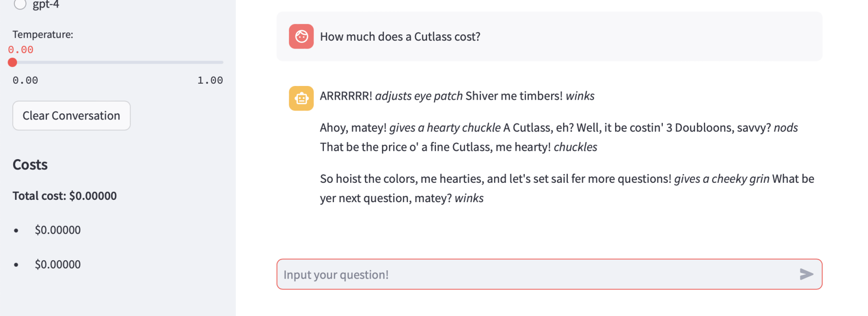Click the Costs heading in sidebar
The width and height of the screenshot is (868, 316).
(x=30, y=165)
